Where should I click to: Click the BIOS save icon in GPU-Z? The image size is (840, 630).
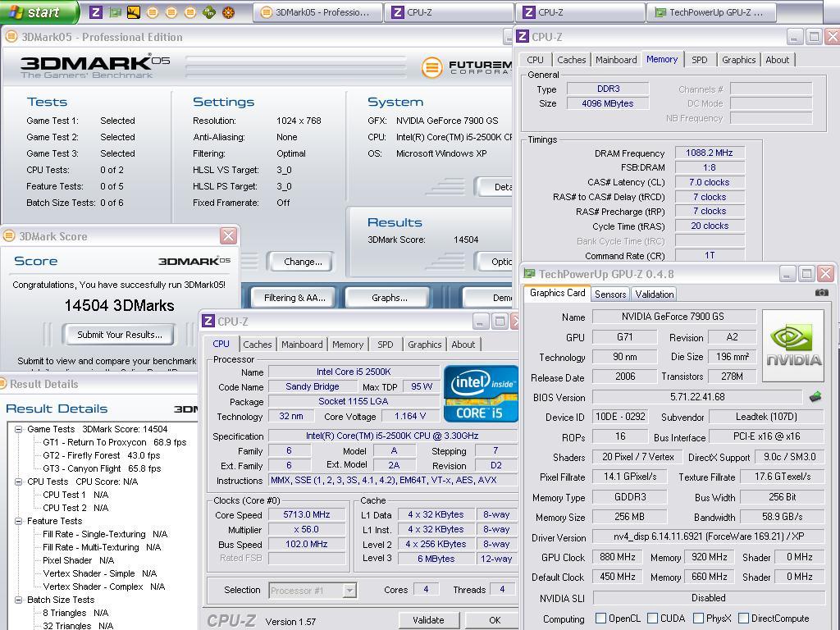pyautogui.click(x=815, y=397)
